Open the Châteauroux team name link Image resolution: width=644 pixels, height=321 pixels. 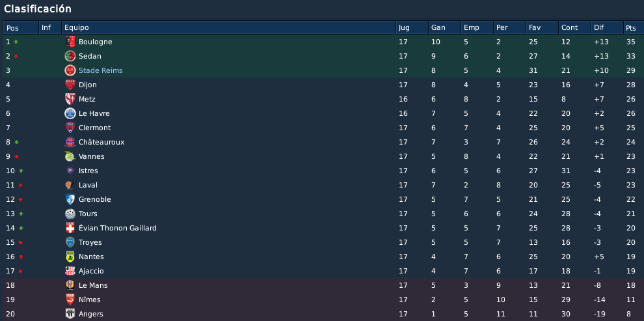(x=101, y=142)
